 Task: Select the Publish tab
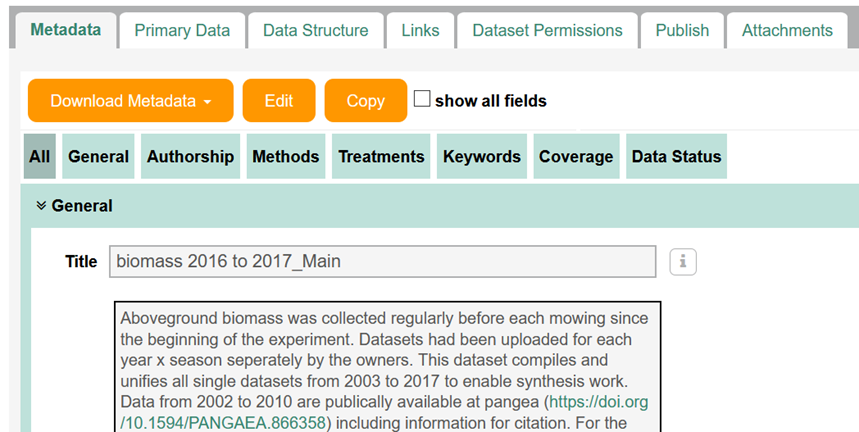click(x=682, y=30)
